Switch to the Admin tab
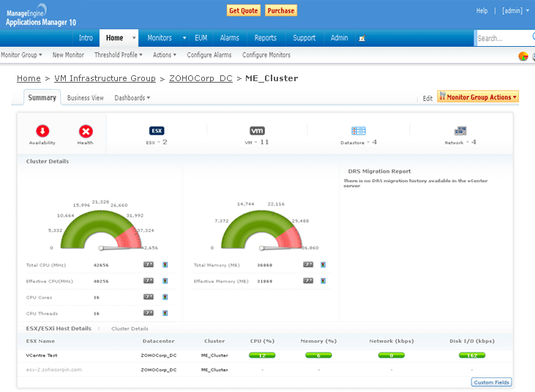Screen dimensions: 535x392 click(x=339, y=38)
